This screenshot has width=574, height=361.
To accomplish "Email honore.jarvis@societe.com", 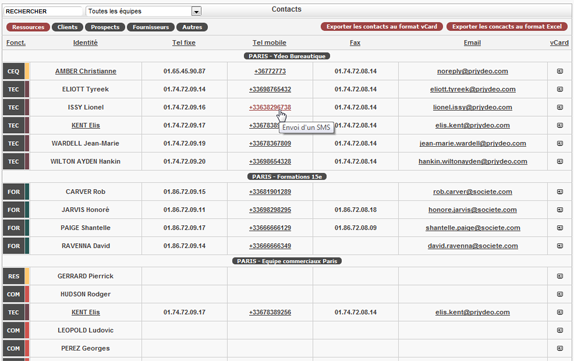I will [473, 210].
